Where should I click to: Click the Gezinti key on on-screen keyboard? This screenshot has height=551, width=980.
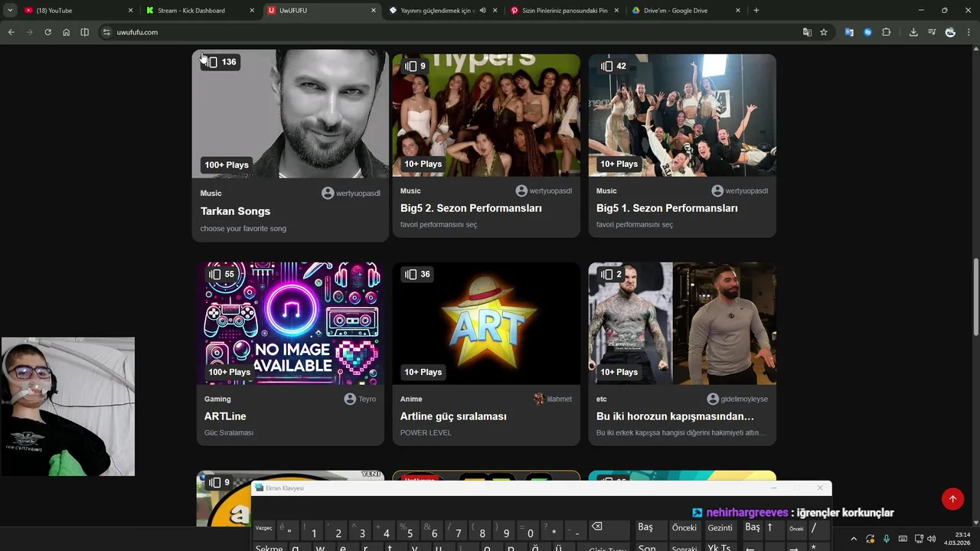720,529
